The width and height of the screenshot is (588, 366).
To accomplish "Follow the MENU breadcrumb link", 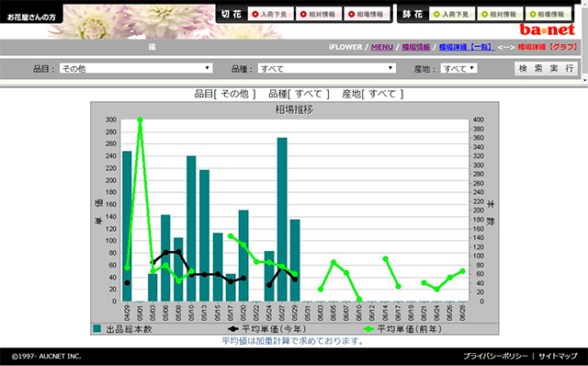I will tap(382, 47).
